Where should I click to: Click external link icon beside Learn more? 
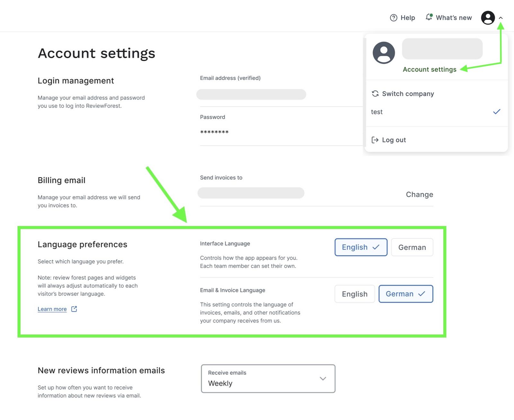point(74,309)
